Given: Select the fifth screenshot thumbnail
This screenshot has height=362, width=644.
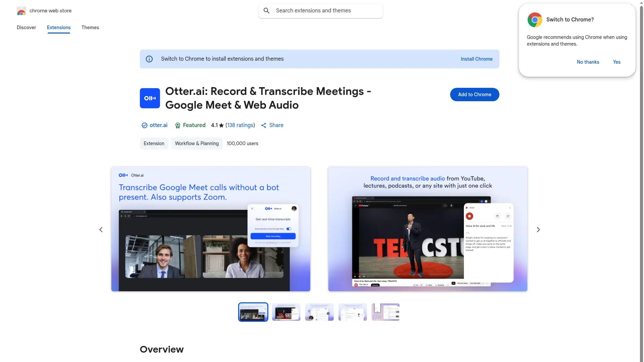Looking at the screenshot, I should [x=386, y=312].
